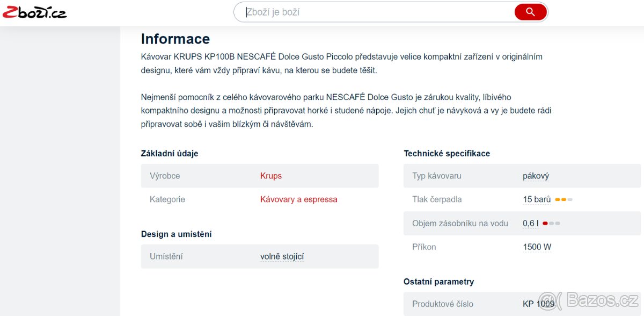
Task: Open the Krups manufacturer link
Action: click(271, 176)
